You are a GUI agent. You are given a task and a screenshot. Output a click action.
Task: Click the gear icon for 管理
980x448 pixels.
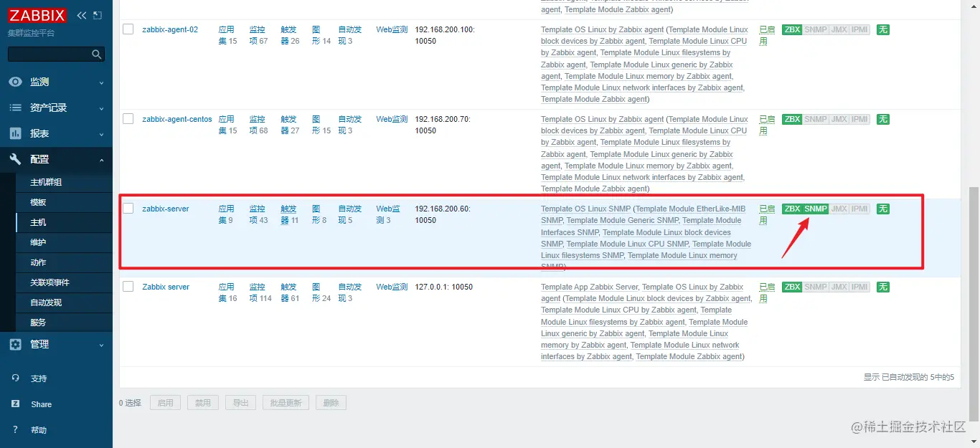pyautogui.click(x=15, y=344)
